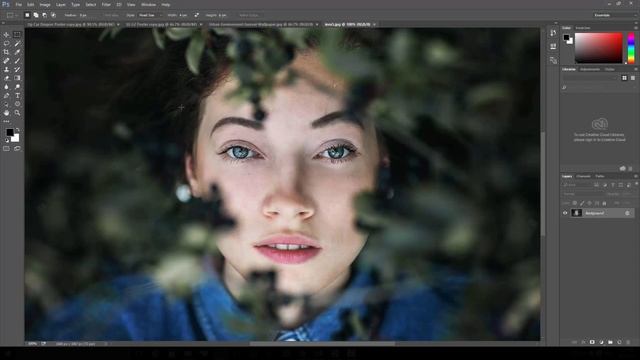Viewport: 640px width, 360px height.
Task: Select the Zoom tool
Action: pyautogui.click(x=17, y=113)
